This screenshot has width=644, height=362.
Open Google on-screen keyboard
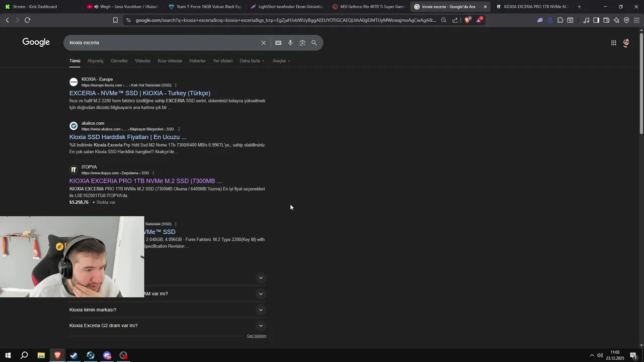coord(278,43)
